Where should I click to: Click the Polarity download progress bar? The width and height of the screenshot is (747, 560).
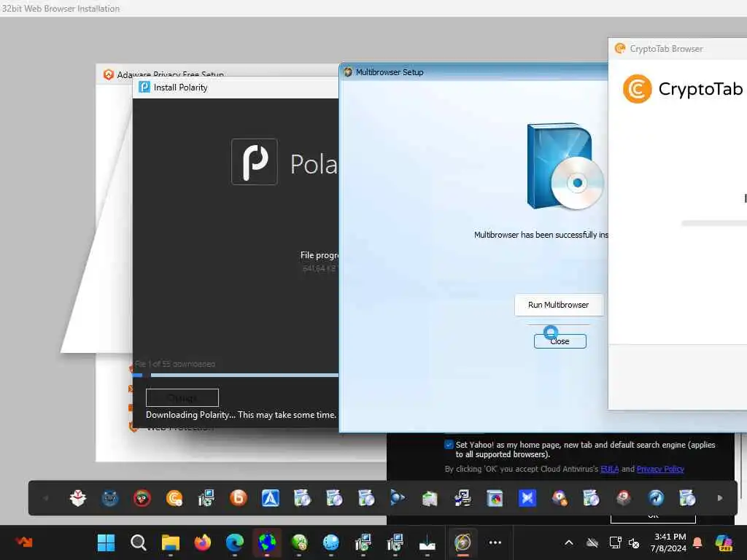[x=236, y=376]
